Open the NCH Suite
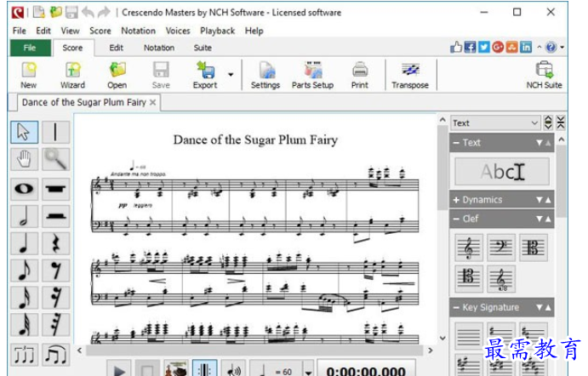 click(544, 75)
